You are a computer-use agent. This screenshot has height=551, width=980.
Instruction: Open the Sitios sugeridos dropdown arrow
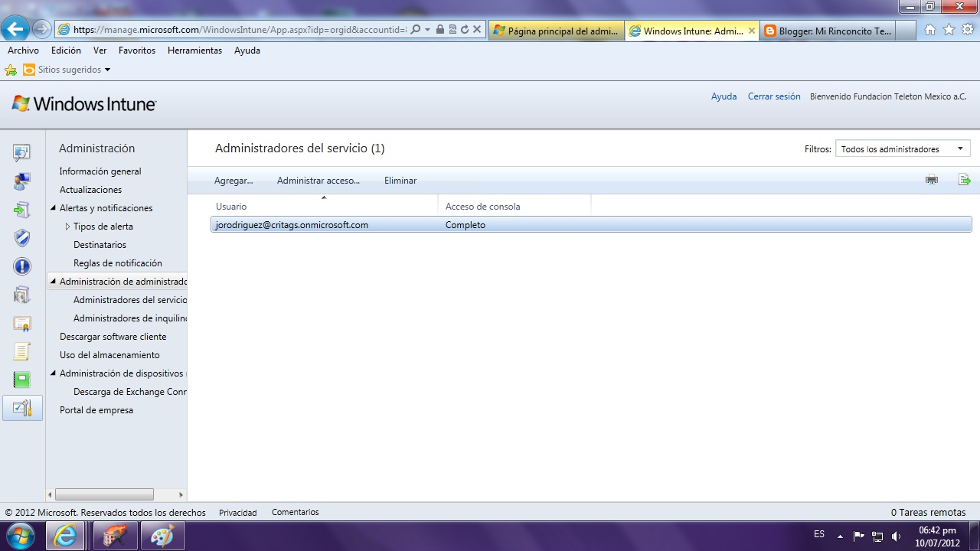tap(107, 70)
